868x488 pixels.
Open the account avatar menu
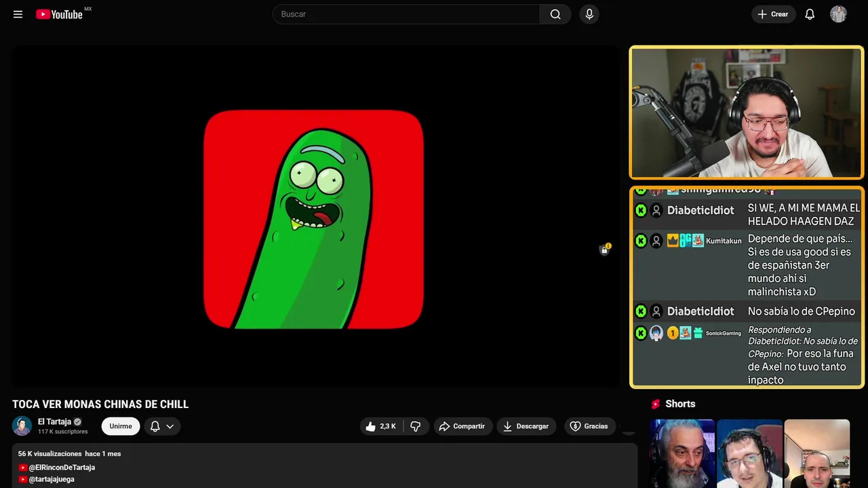coord(838,14)
